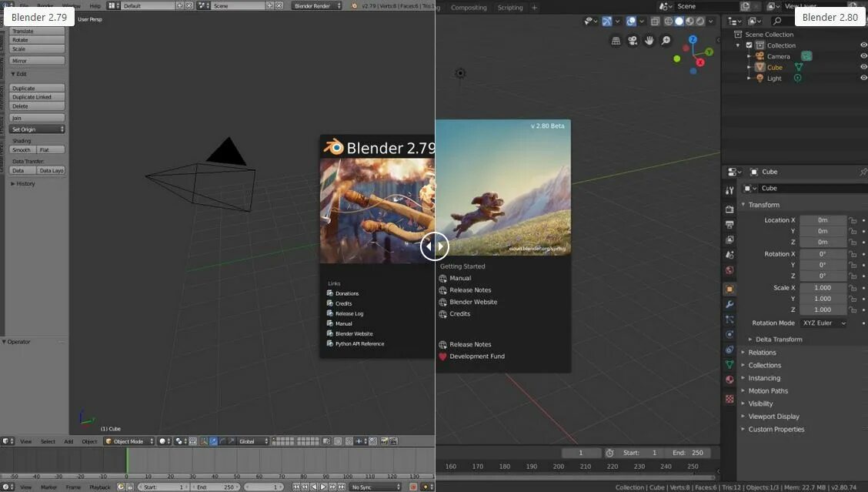Hide the Light via its eye icon
Image resolution: width=868 pixels, height=492 pixels.
pyautogui.click(x=863, y=78)
